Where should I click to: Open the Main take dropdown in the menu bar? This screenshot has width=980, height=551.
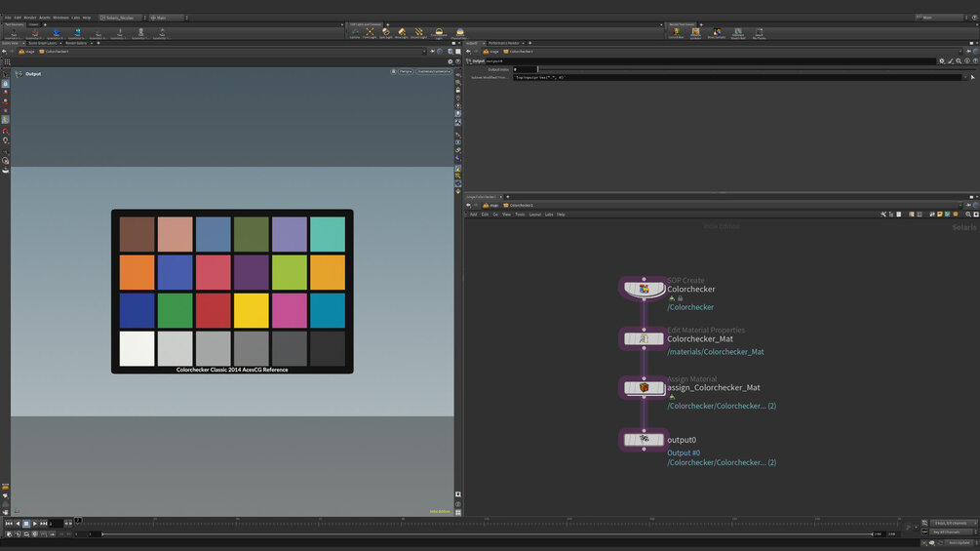pyautogui.click(x=168, y=18)
